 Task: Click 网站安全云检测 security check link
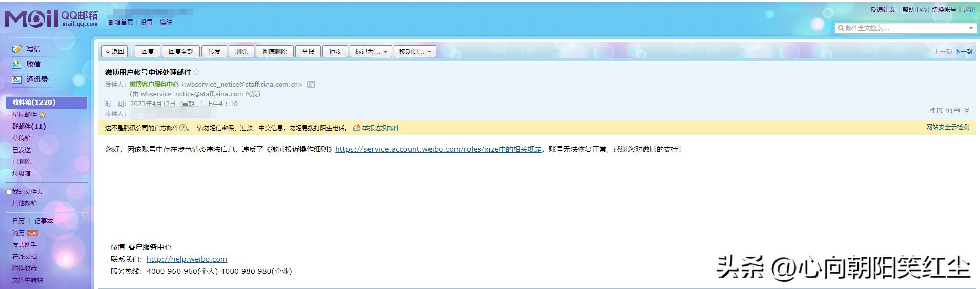tap(948, 127)
